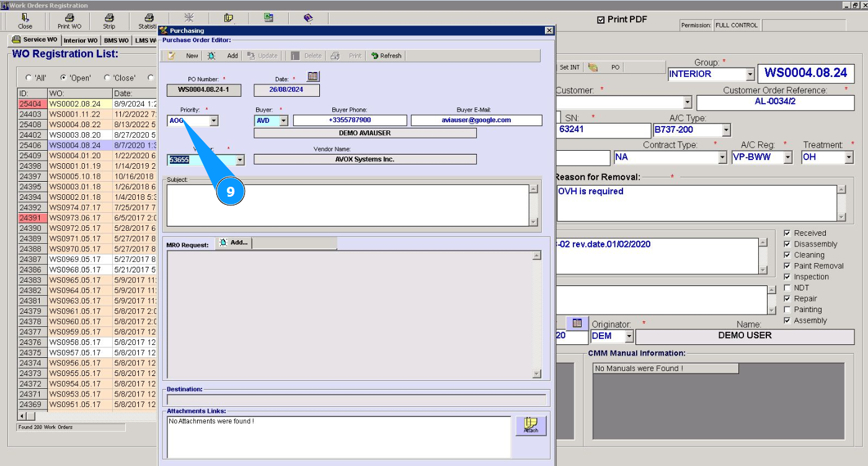Click Delete in the Purchase Order toolbar
The width and height of the screenshot is (868, 466).
[308, 56]
